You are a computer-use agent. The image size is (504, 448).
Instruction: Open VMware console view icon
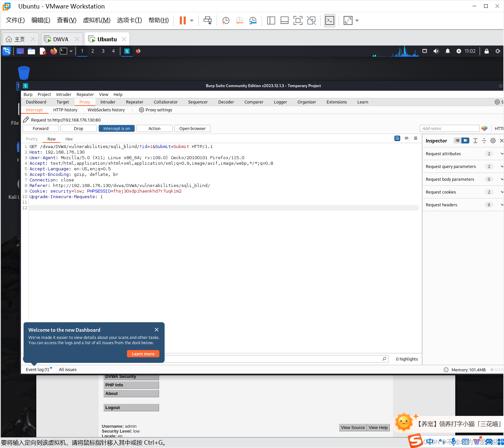click(330, 21)
